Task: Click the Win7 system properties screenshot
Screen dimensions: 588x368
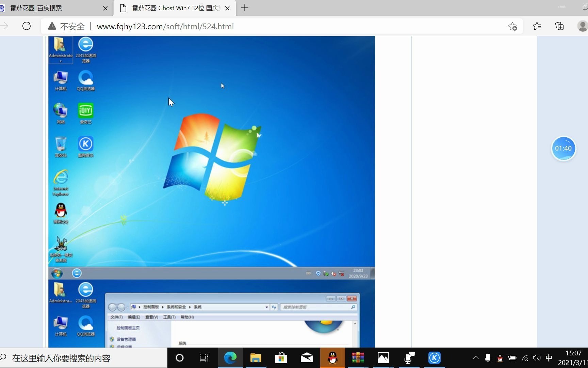Action: (212, 314)
